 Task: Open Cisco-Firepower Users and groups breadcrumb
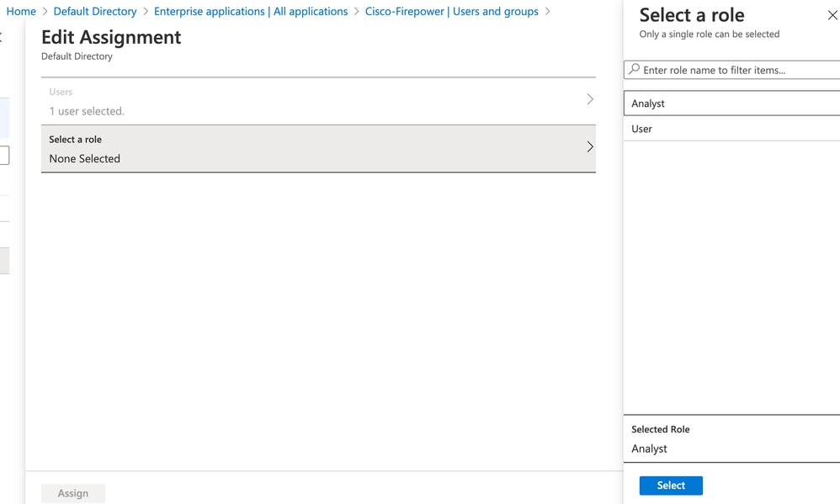tap(452, 11)
